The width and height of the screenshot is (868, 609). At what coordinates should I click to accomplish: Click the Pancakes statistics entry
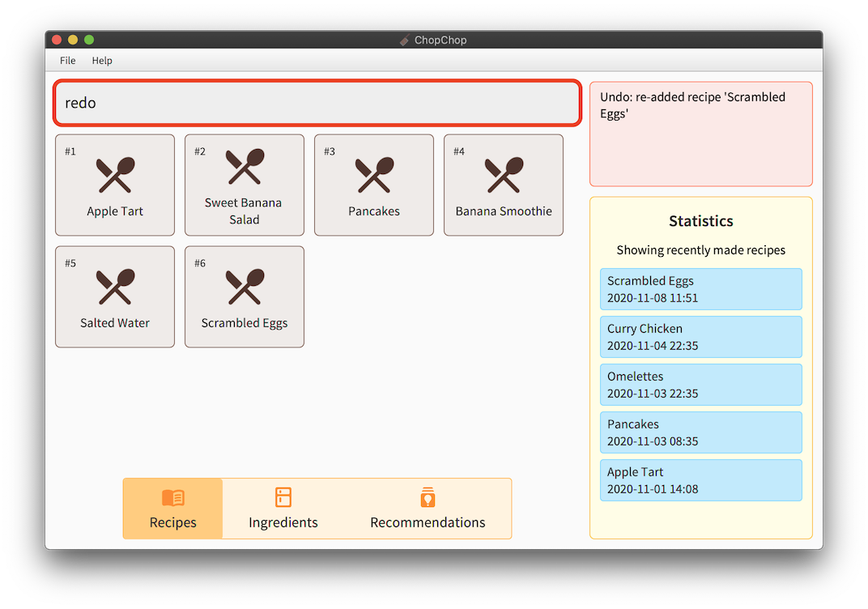pos(701,432)
